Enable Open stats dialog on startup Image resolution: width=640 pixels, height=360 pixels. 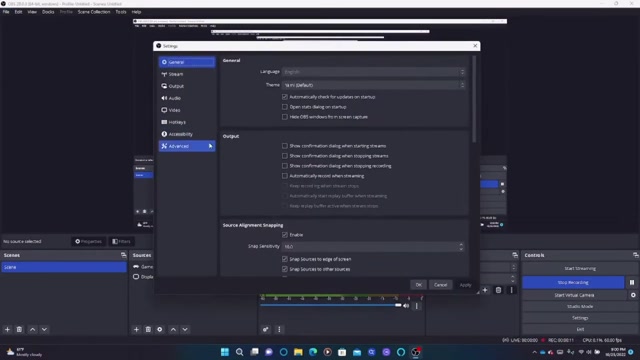click(x=284, y=107)
